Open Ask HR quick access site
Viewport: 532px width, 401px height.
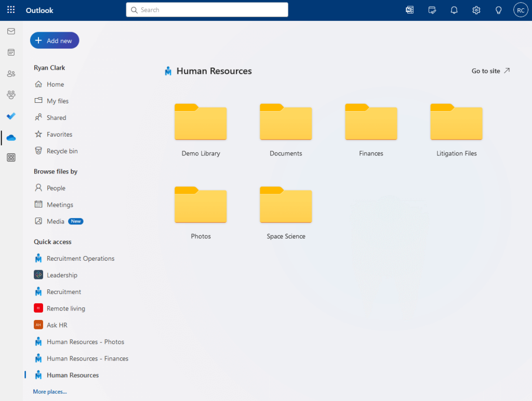51,325
